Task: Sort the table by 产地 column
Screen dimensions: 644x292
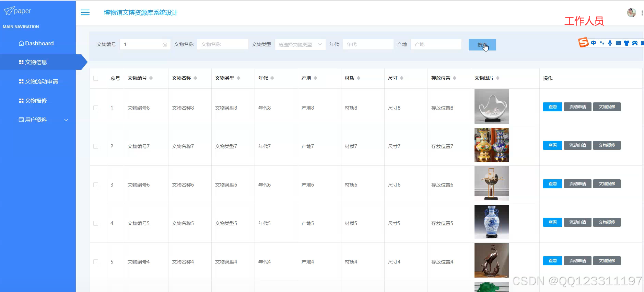Action: click(x=315, y=78)
